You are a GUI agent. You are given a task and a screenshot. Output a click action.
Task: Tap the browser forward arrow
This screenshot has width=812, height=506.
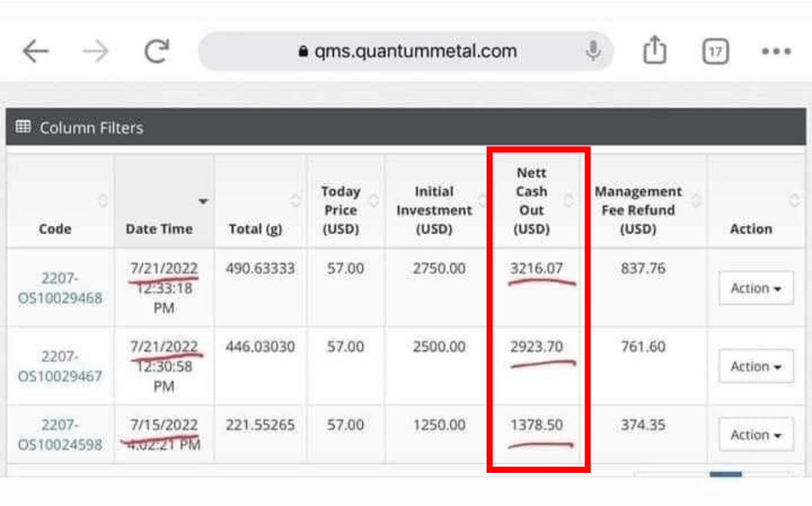click(x=96, y=52)
